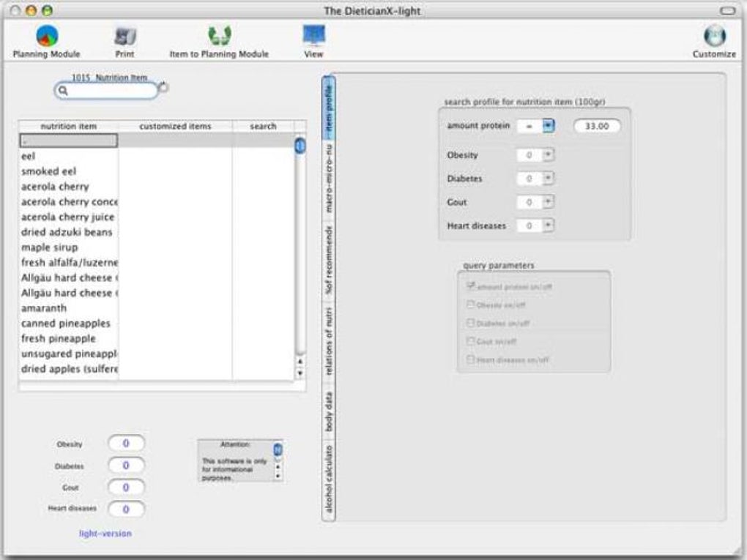
Task: Click the bottom-left Obesity value field
Action: 126,444
